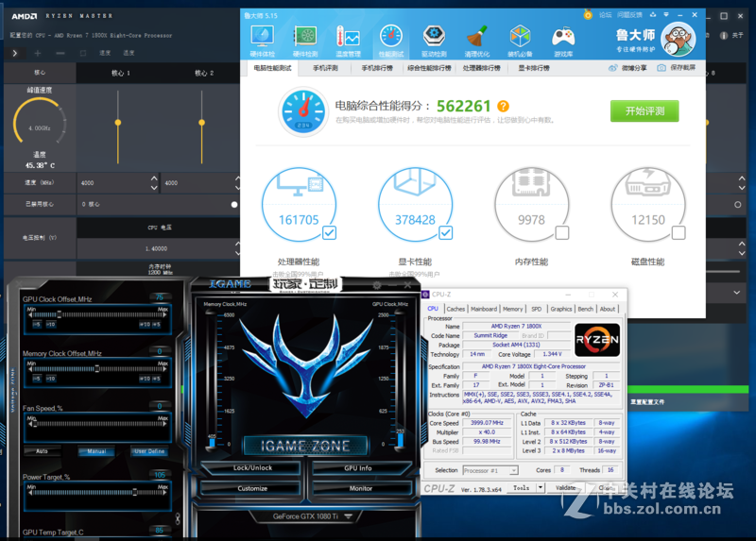Image resolution: width=756 pixels, height=541 pixels.
Task: Click the plus icon in Ryzen Master toolbar
Action: coord(38,53)
